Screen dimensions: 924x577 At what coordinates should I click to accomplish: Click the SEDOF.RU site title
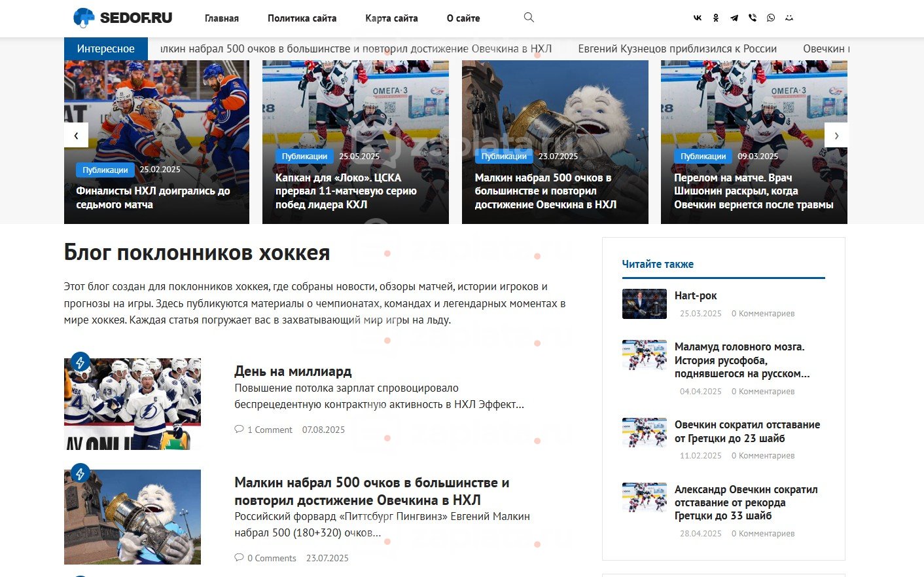tap(136, 18)
